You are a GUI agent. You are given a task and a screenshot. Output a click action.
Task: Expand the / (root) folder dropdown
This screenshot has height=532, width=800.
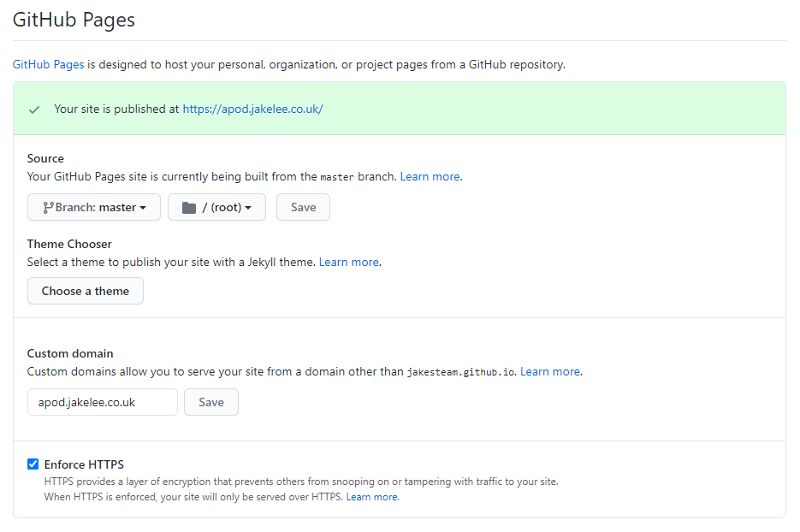216,207
